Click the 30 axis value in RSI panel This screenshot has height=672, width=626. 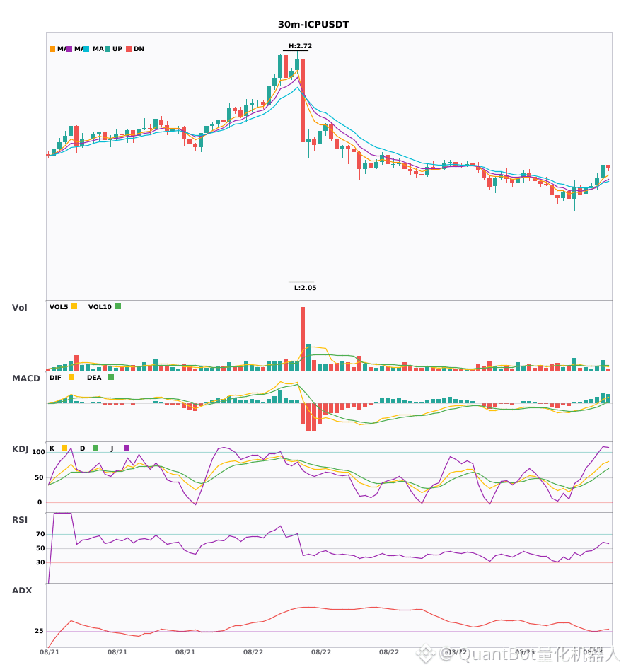(40, 562)
